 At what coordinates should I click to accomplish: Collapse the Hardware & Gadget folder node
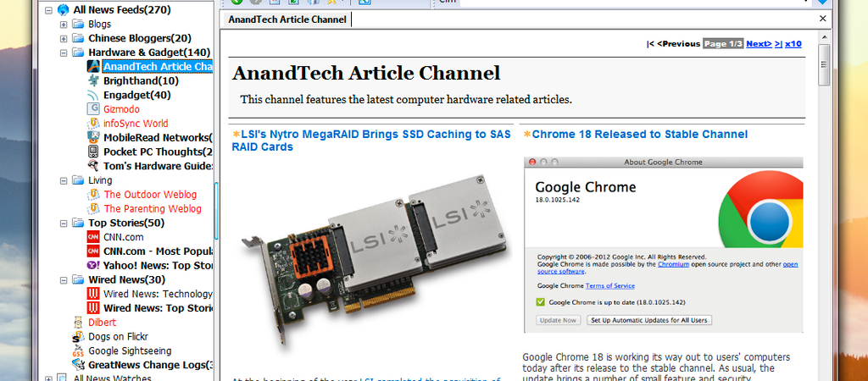coord(64,52)
